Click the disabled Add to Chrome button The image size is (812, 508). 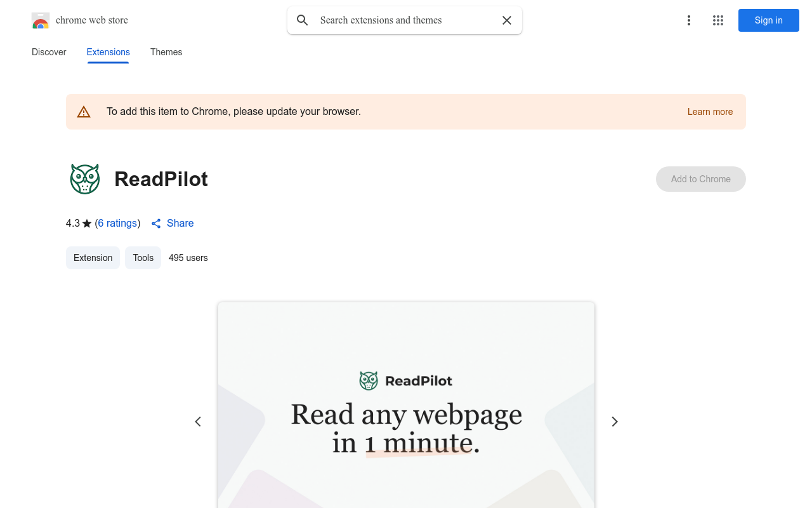pyautogui.click(x=701, y=179)
